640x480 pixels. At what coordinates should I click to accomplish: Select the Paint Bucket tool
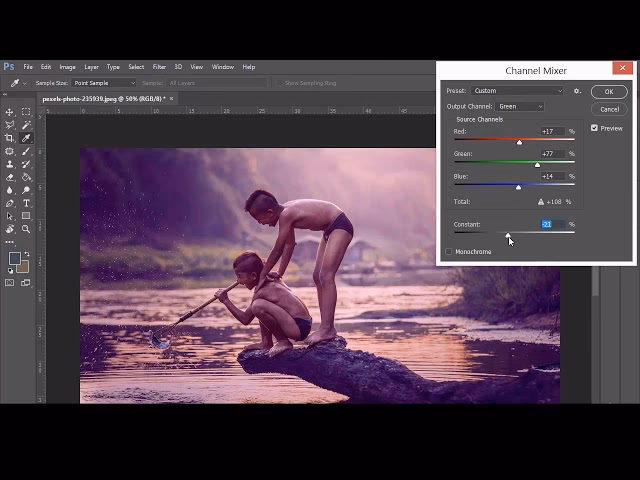click(x=26, y=177)
